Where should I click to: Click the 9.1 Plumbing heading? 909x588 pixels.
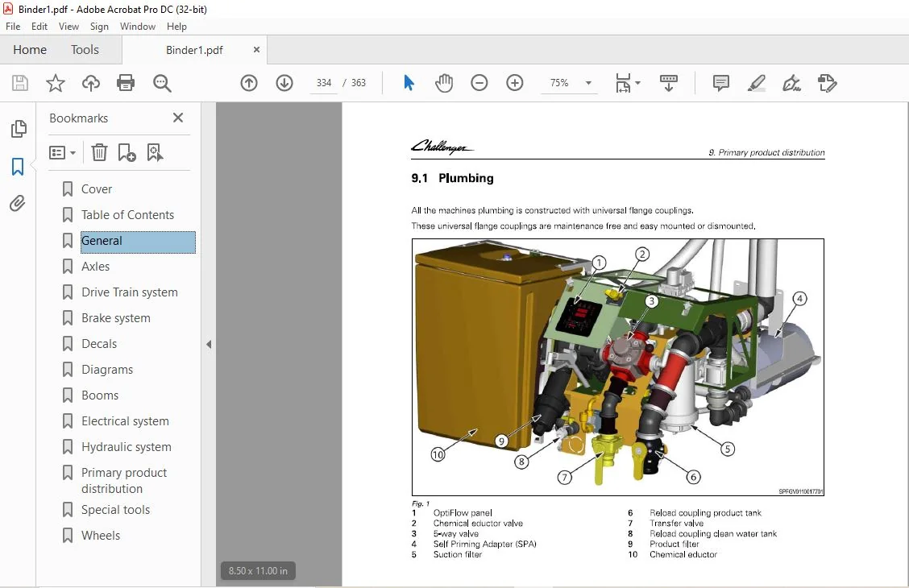point(452,179)
